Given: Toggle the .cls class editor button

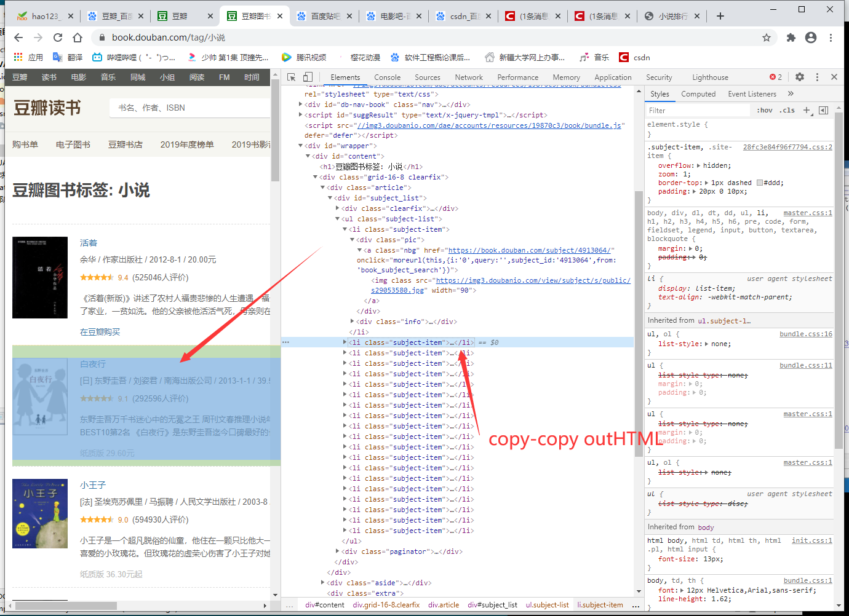Looking at the screenshot, I should pos(787,110).
